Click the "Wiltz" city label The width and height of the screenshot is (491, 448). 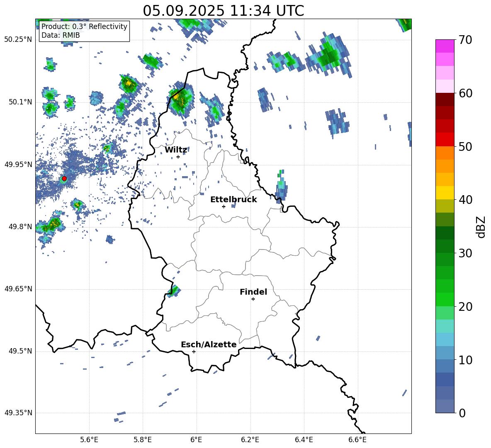(x=176, y=150)
